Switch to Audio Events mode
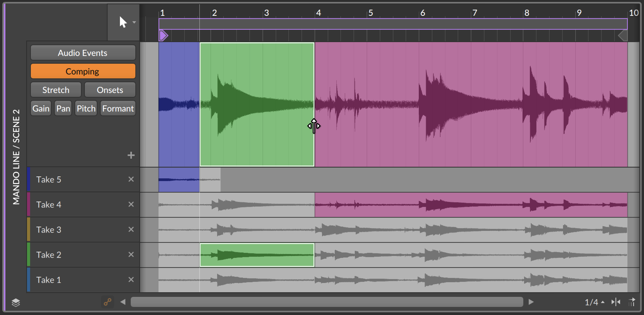 tap(83, 53)
